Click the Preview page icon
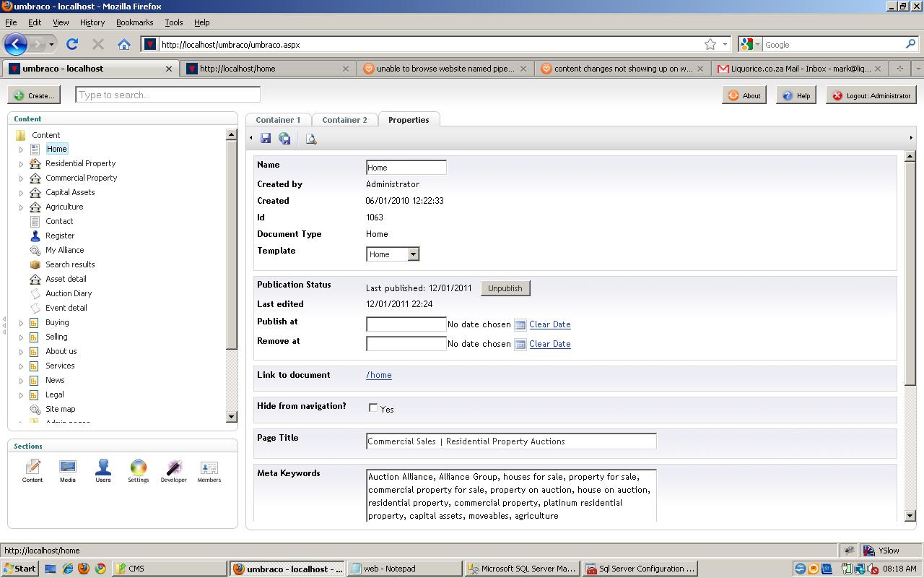The width and height of the screenshot is (924, 578). pos(311,139)
